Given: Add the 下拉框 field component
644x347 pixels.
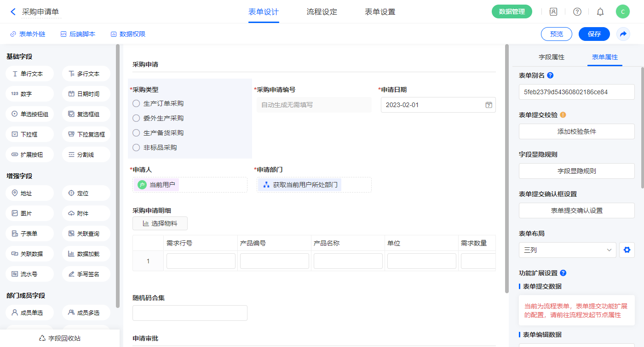Looking at the screenshot, I should [30, 134].
